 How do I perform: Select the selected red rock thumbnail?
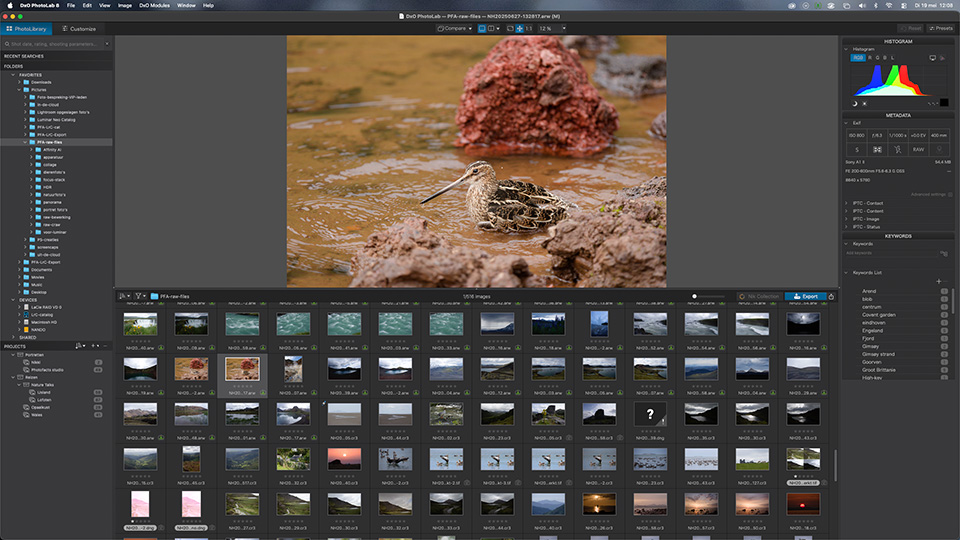pyautogui.click(x=242, y=369)
